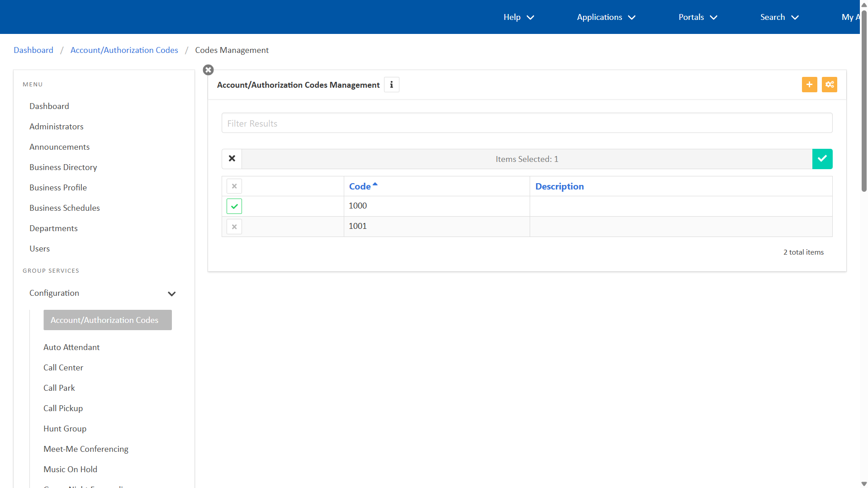Open the Help dropdown menu

pyautogui.click(x=518, y=17)
